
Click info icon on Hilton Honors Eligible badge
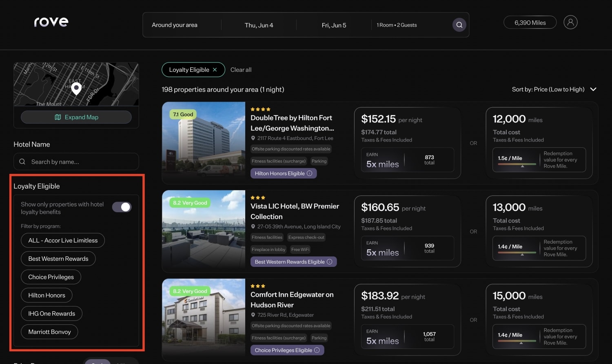coord(310,173)
